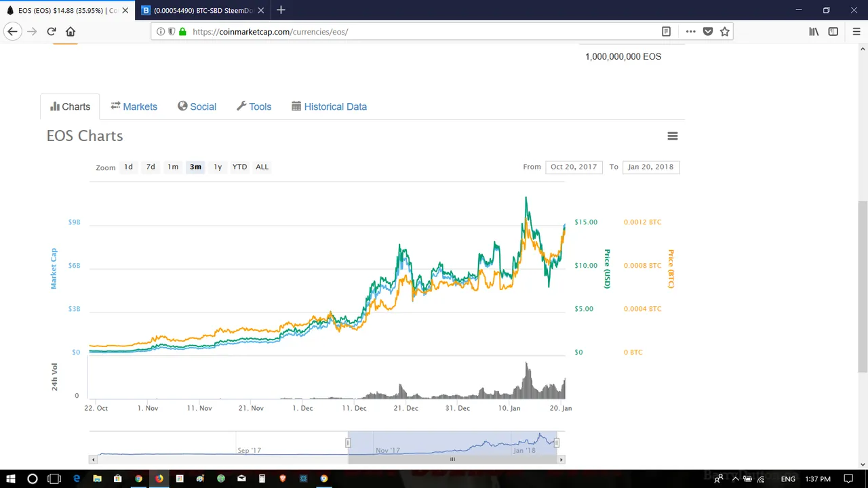The width and height of the screenshot is (868, 488).
Task: Choose YTD chart zoom
Action: click(x=239, y=167)
